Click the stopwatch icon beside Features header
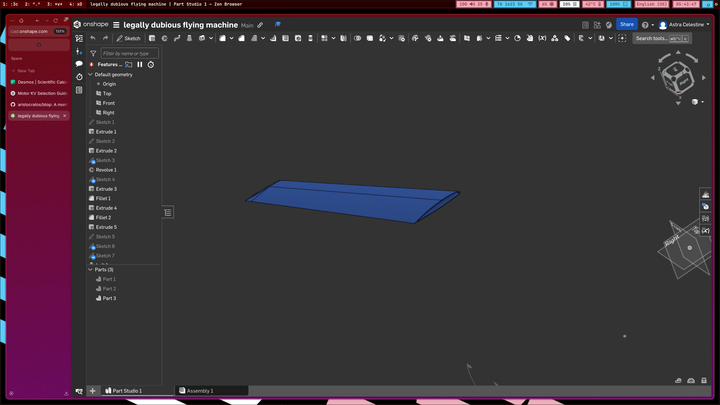This screenshot has width=720, height=405. click(151, 64)
